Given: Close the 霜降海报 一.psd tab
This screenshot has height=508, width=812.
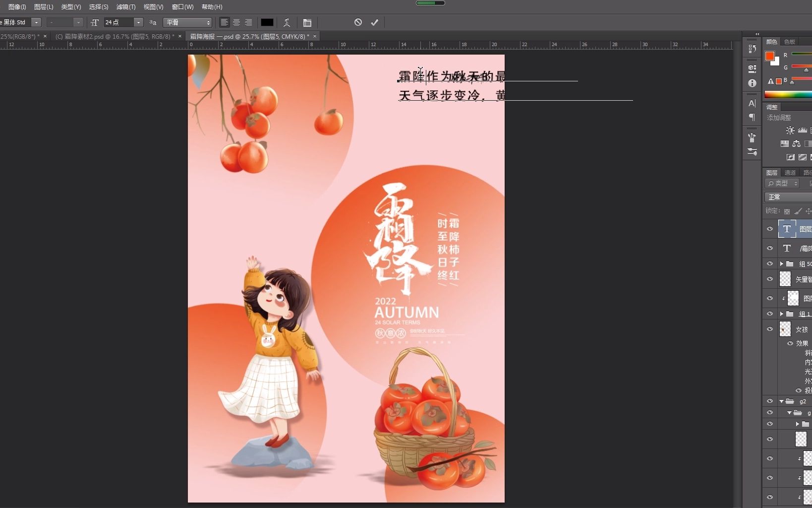Looking at the screenshot, I should [x=314, y=36].
